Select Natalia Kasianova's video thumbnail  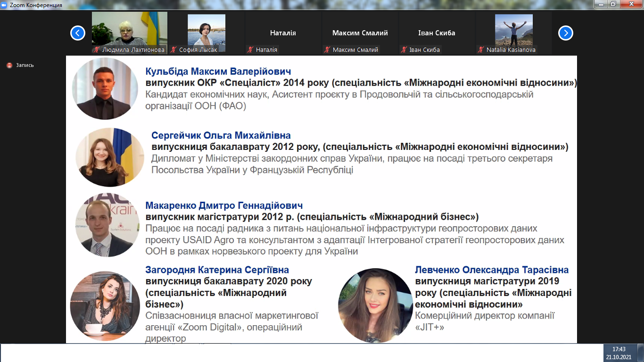pos(513,30)
